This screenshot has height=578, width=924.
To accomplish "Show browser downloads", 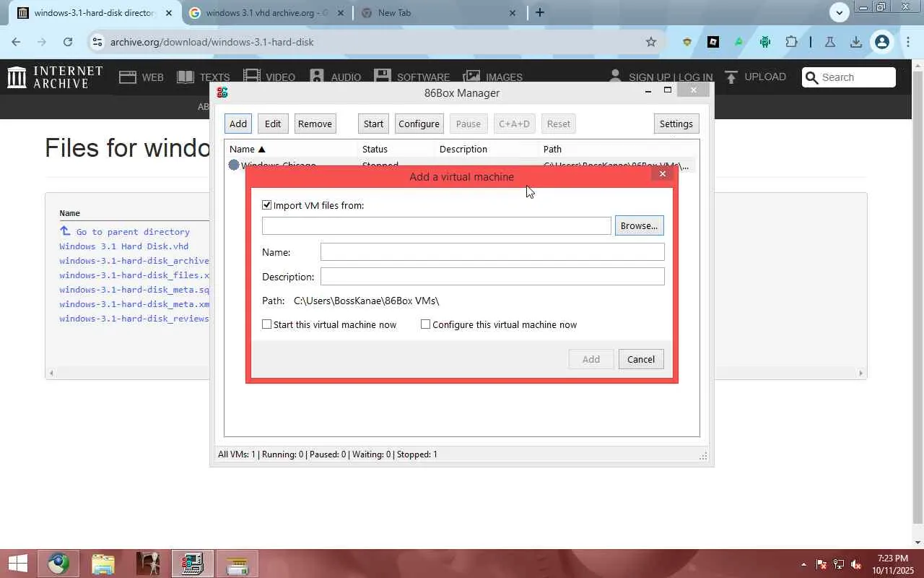I will [856, 42].
